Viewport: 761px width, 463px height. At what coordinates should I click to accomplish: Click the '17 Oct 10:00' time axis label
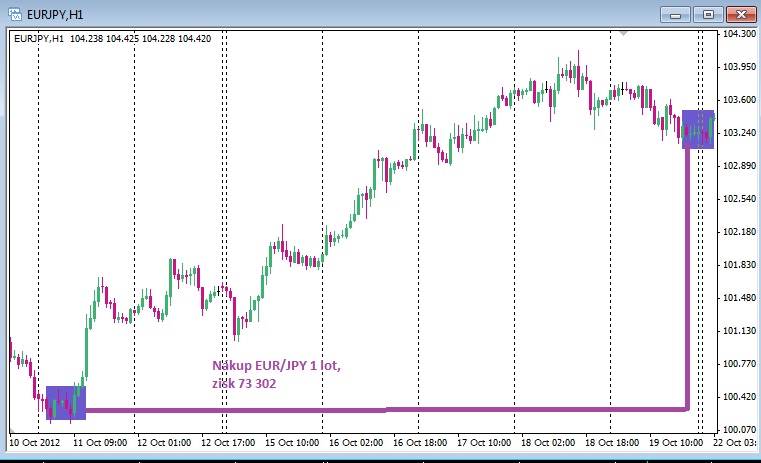pos(484,443)
